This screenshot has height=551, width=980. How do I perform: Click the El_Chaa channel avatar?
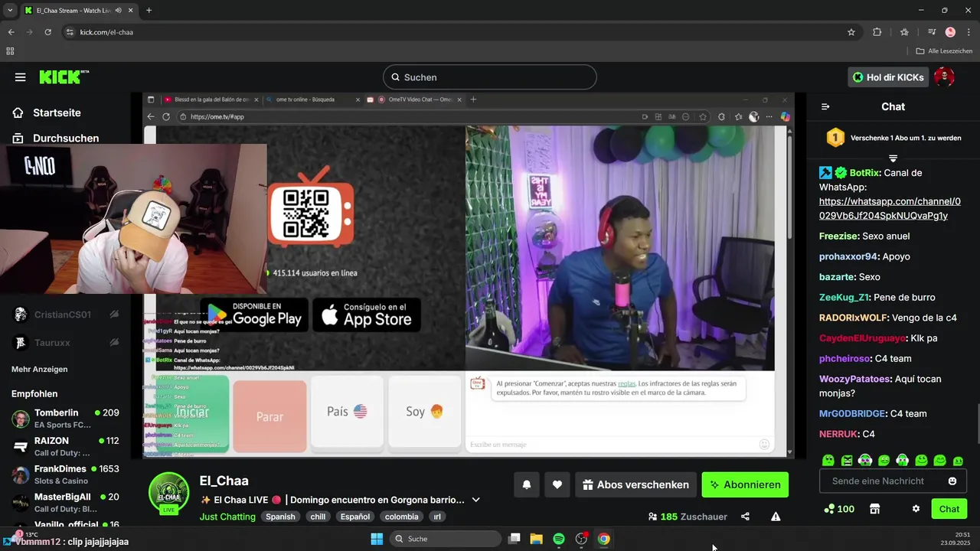168,494
